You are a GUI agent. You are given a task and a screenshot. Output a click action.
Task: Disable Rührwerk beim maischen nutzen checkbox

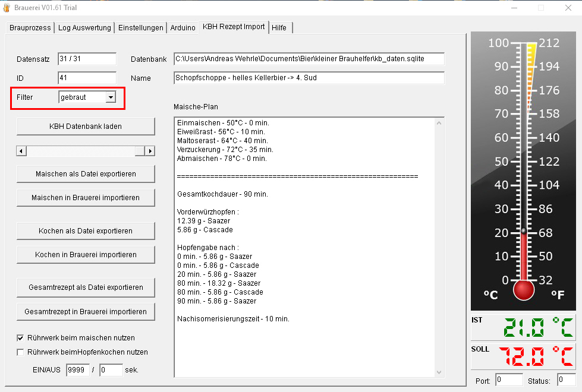21,338
